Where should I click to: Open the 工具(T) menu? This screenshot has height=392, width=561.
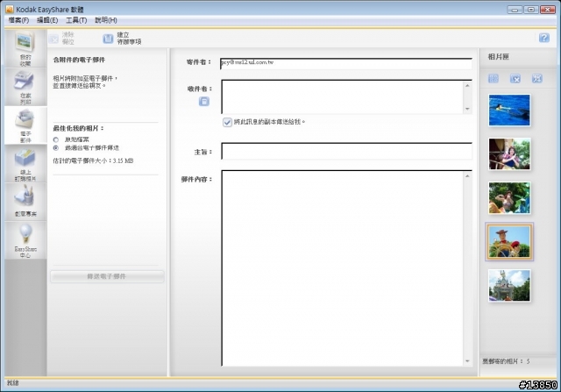click(x=76, y=20)
